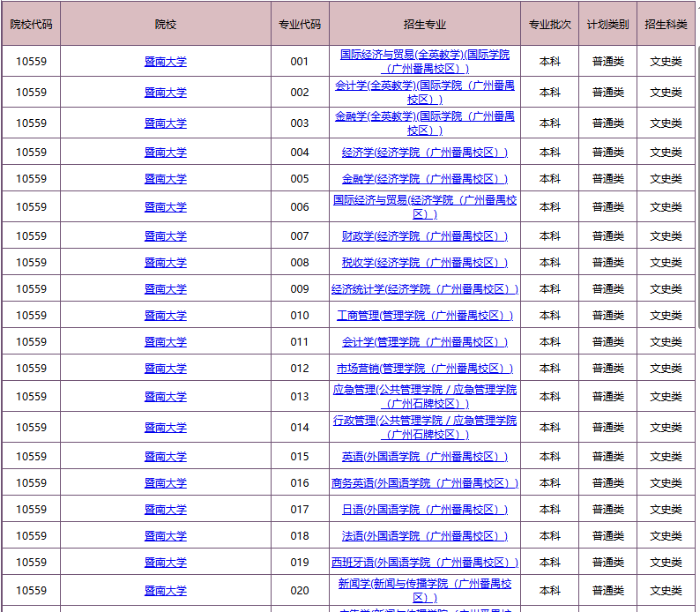Click the 计划类别 column header
The width and height of the screenshot is (700, 612).
[607, 24]
